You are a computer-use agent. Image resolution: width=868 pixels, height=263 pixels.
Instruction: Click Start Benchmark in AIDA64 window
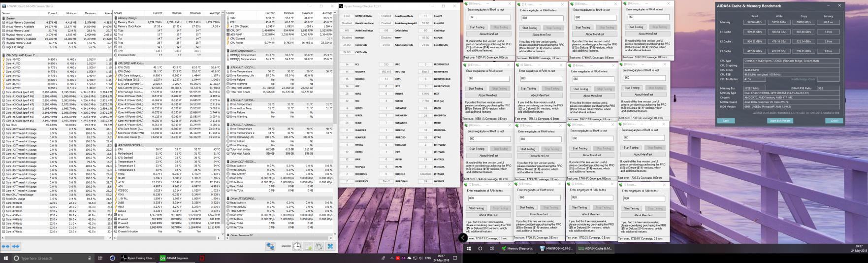780,121
